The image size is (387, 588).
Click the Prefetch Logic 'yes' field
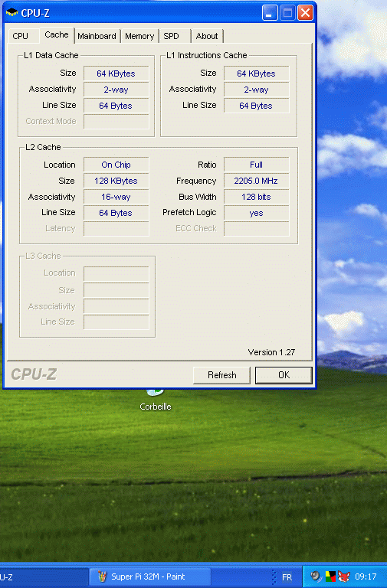[257, 213]
